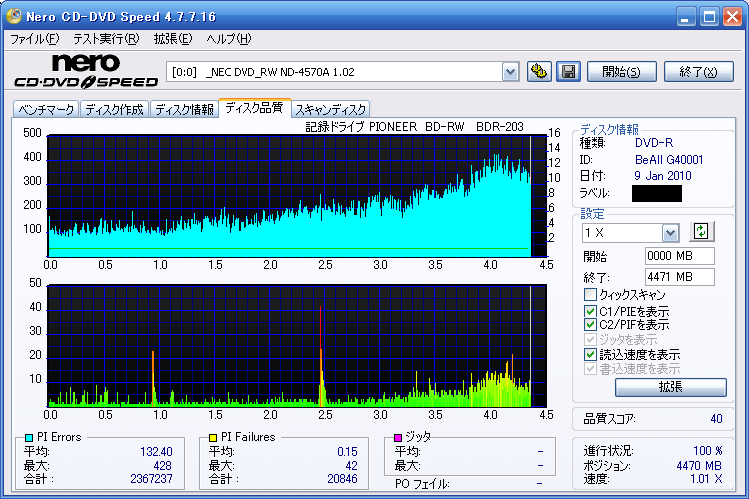This screenshot has width=749, height=499.
Task: Click the PI Failures average 0.15
Action: coord(347,452)
